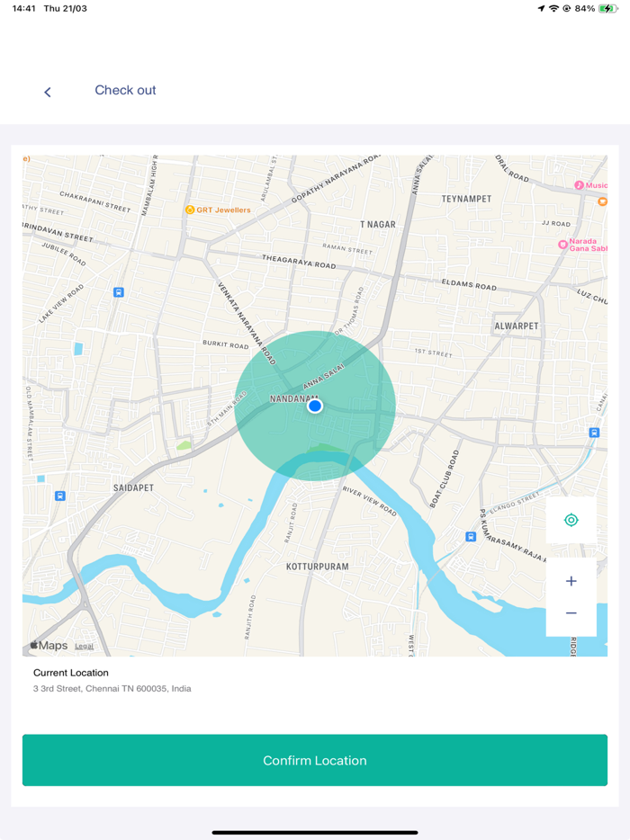
Task: Tap the Wi-Fi icon in status bar
Action: click(553, 9)
